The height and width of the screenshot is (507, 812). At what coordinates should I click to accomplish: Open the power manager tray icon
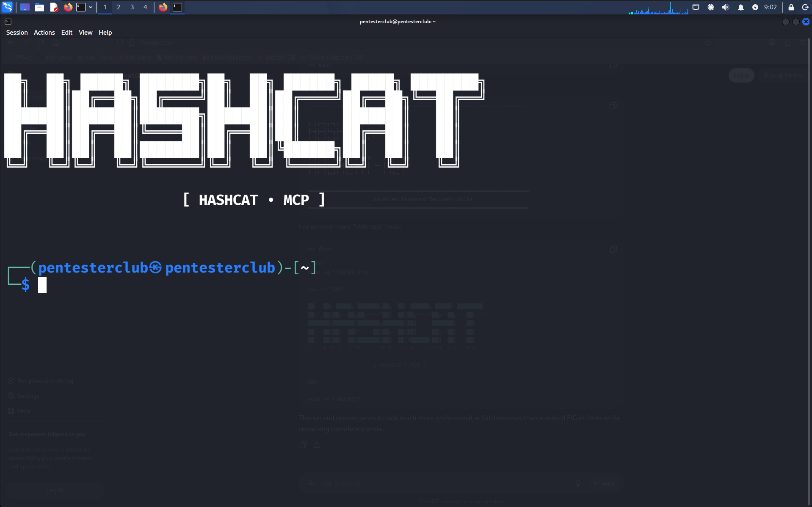(x=755, y=7)
